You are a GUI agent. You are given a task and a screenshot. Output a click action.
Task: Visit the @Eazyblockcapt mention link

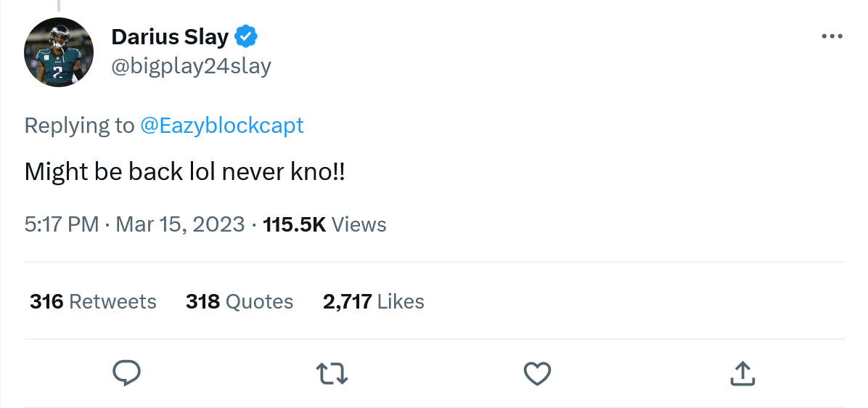[221, 126]
